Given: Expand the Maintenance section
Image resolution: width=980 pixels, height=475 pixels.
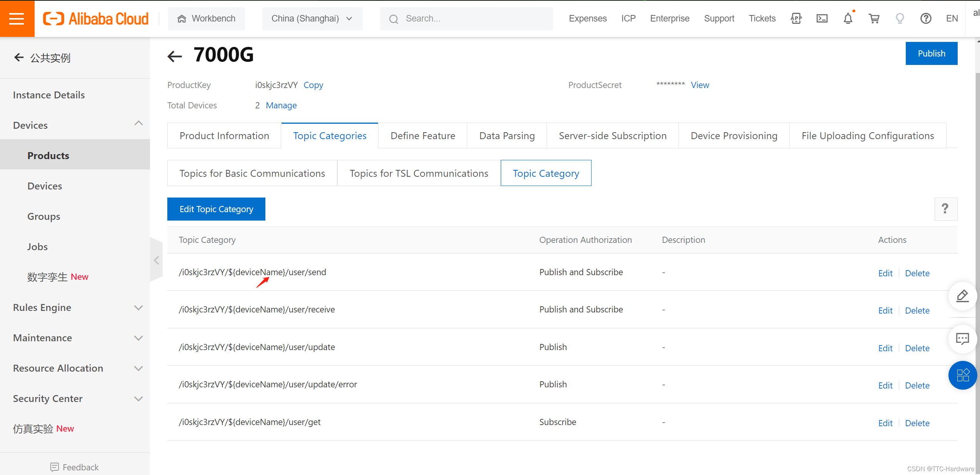Looking at the screenshot, I should 138,338.
